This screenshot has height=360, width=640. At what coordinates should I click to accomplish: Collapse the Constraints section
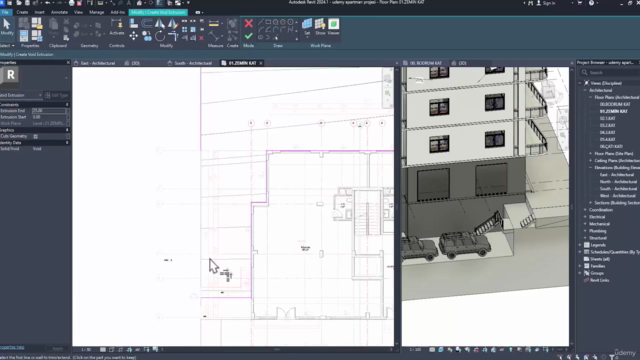coord(67,105)
